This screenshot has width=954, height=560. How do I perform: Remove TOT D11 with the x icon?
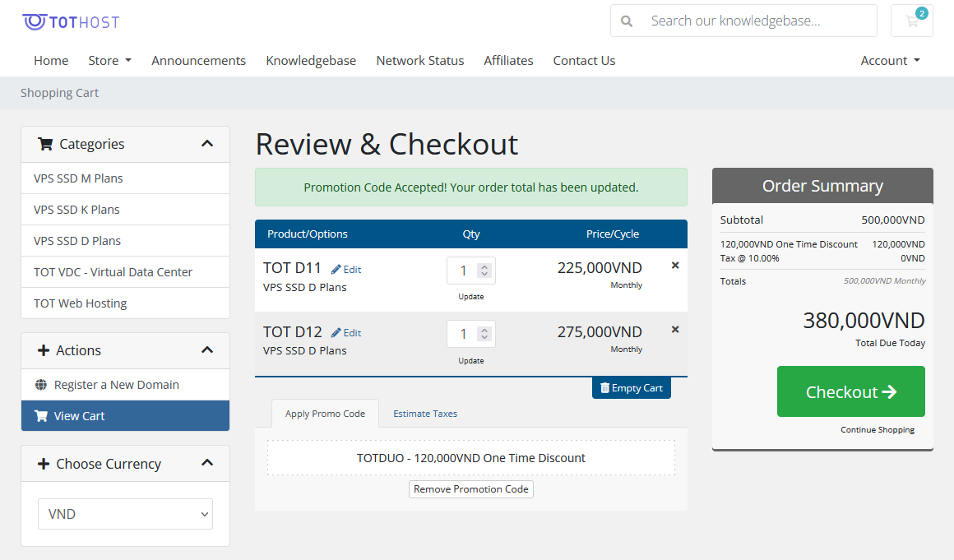pyautogui.click(x=675, y=266)
